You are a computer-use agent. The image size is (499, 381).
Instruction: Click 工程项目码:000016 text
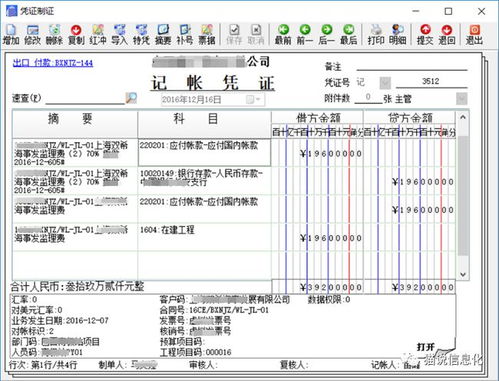pyautogui.click(x=196, y=352)
